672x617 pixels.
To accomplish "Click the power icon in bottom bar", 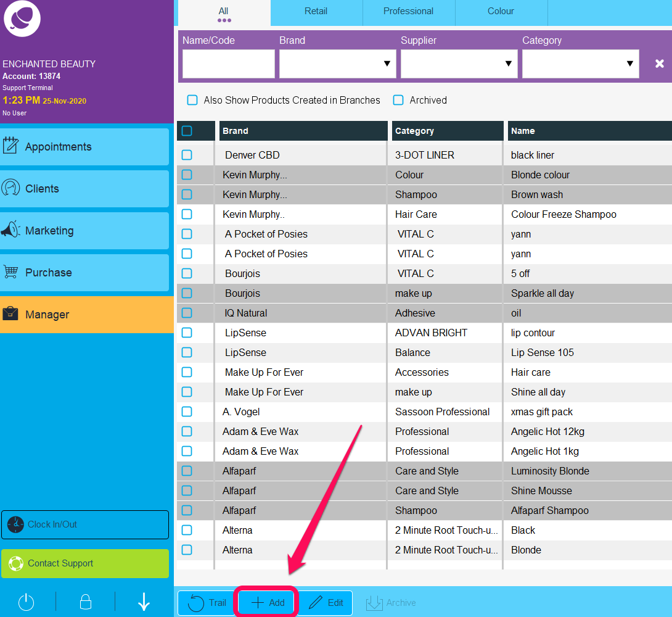I will (26, 602).
